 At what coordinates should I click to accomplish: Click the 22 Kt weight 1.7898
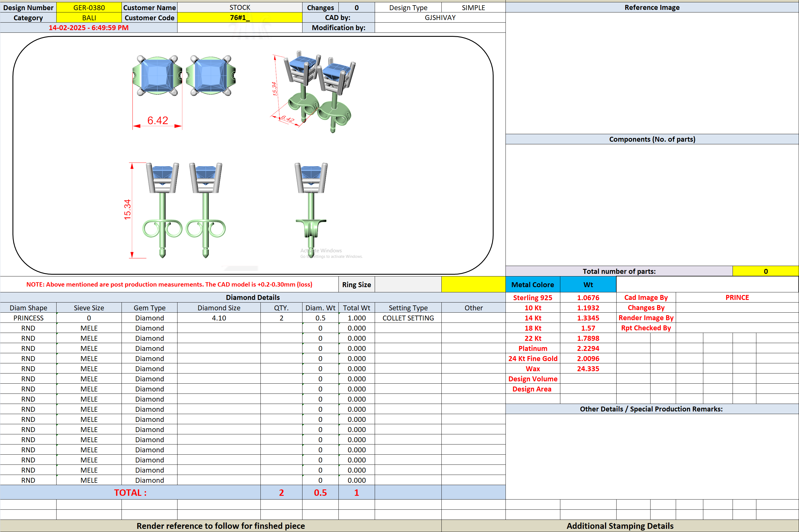pos(588,338)
